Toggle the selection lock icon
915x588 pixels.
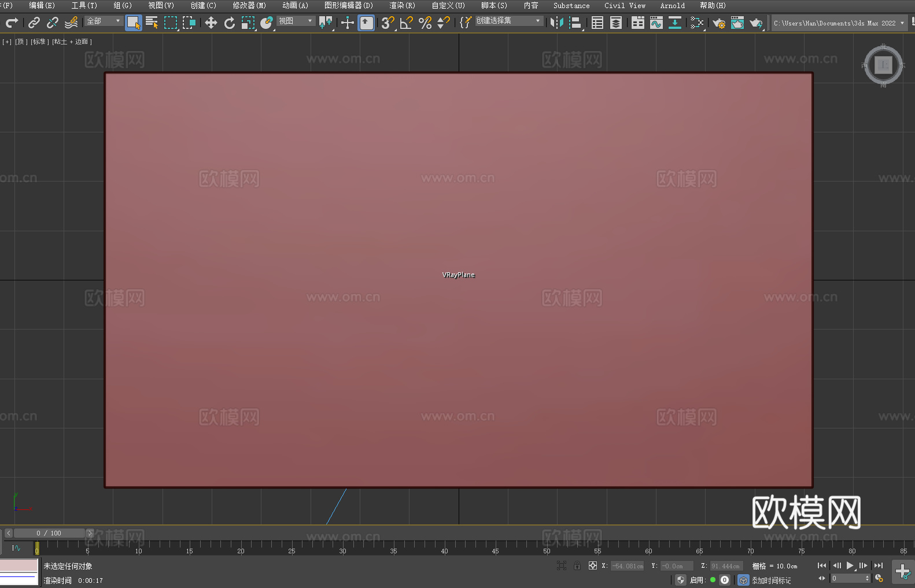(577, 565)
